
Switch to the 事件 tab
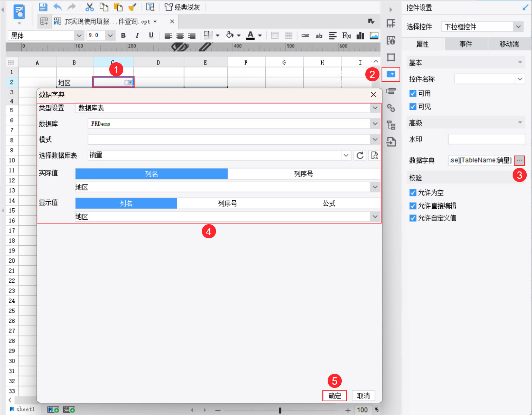tap(466, 44)
